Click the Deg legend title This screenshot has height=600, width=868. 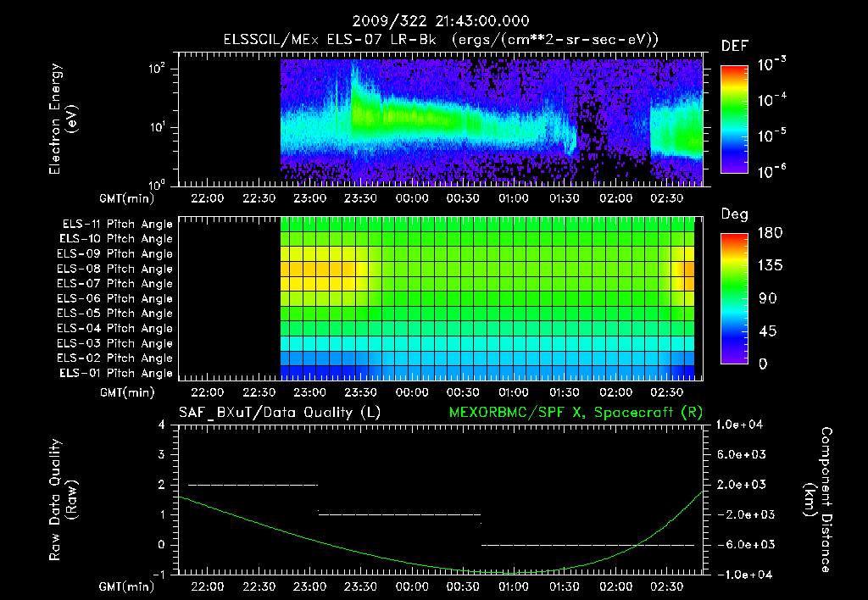pyautogui.click(x=735, y=214)
